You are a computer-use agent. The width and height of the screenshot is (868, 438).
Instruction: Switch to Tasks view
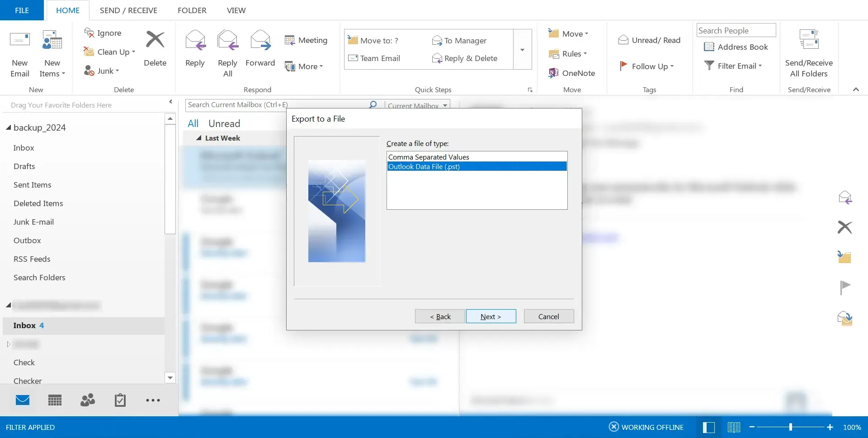coord(120,400)
